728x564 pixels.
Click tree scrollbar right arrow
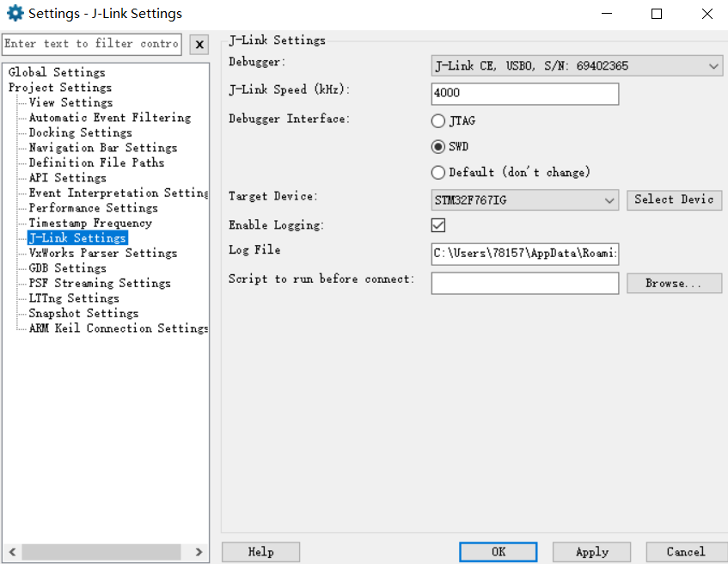pyautogui.click(x=199, y=552)
